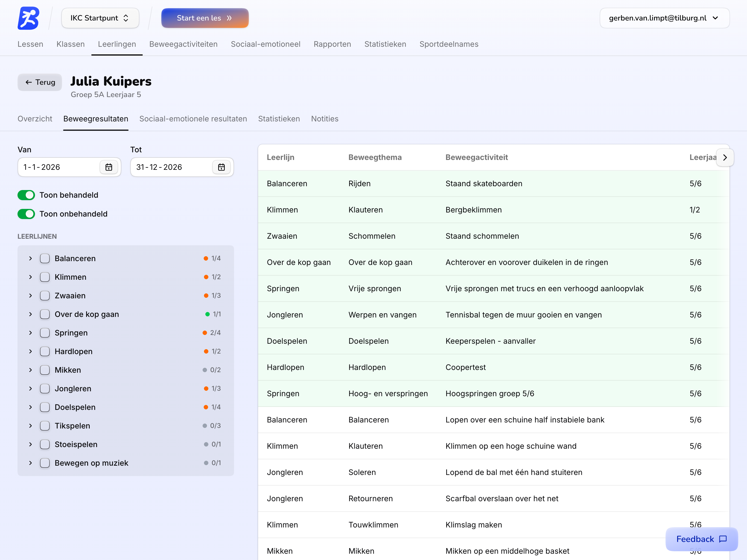Check the Springen leerlijn checkbox
Viewport: 747px width, 560px height.
[45, 333]
